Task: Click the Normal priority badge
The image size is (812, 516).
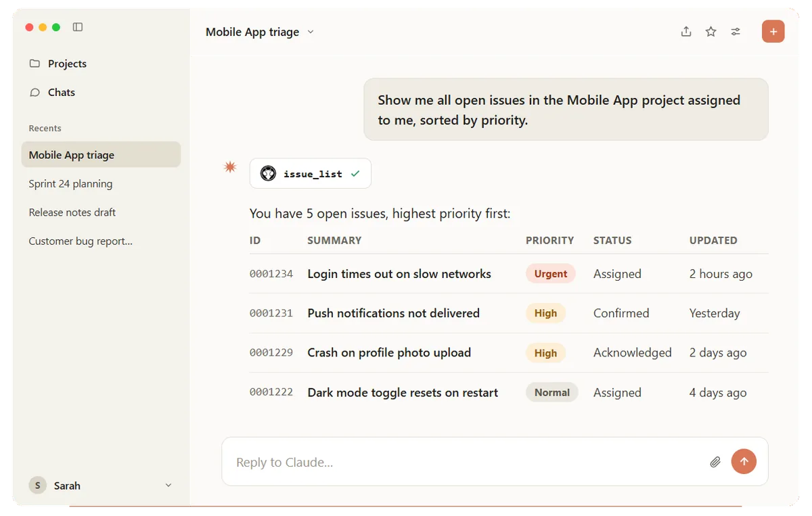Action: [551, 392]
